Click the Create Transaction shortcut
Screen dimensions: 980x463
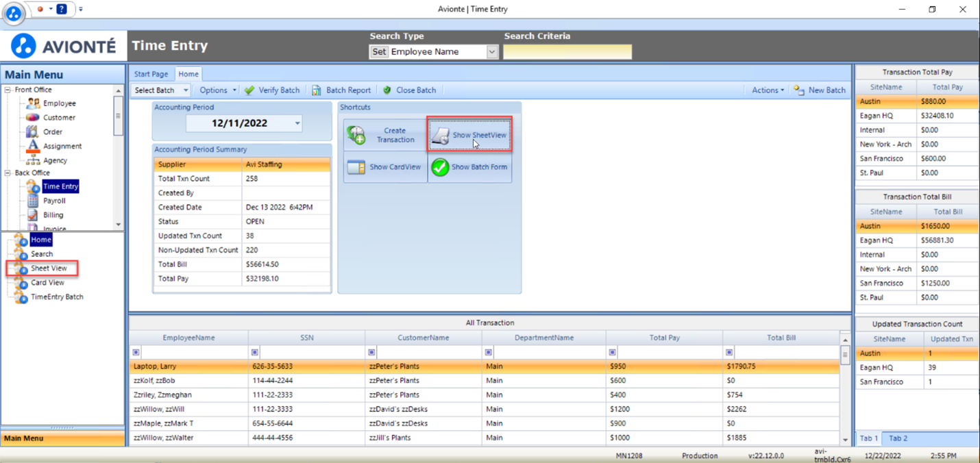pyautogui.click(x=385, y=135)
